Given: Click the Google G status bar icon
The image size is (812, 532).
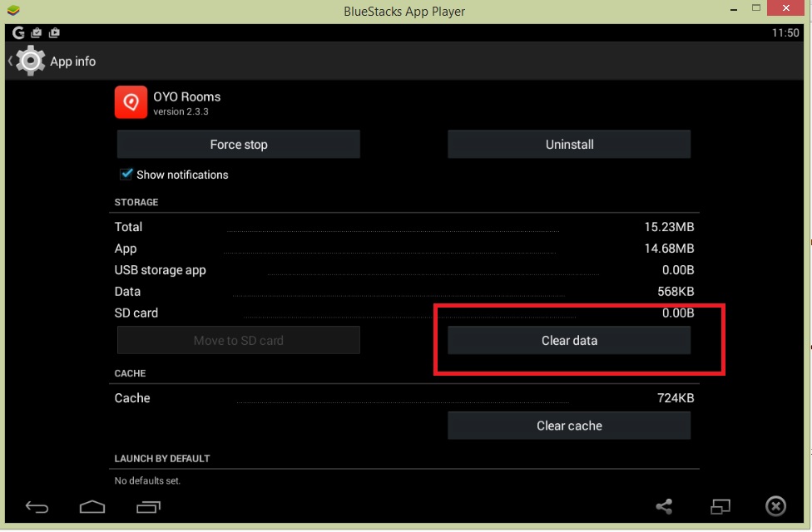Looking at the screenshot, I should (x=18, y=32).
